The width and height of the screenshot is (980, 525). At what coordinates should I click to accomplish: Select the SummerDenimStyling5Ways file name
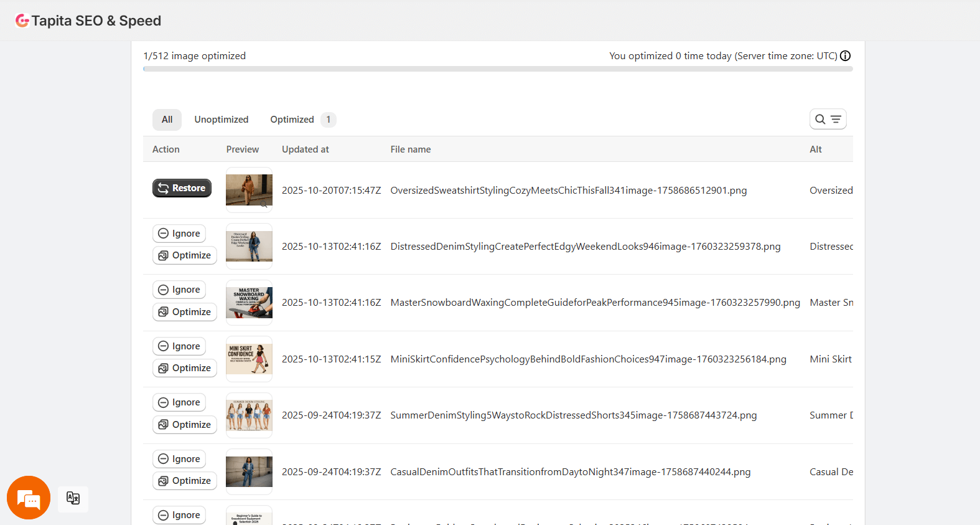tap(574, 415)
